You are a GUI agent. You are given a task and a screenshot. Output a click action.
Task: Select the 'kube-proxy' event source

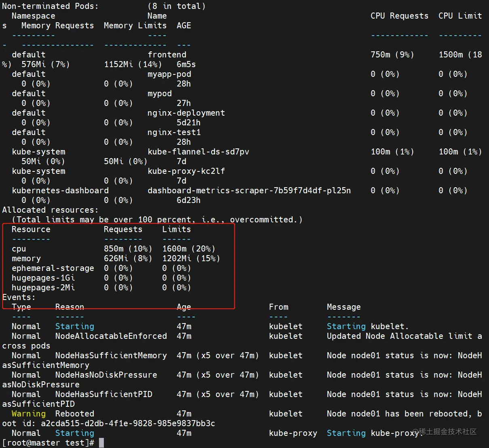pos(293,433)
